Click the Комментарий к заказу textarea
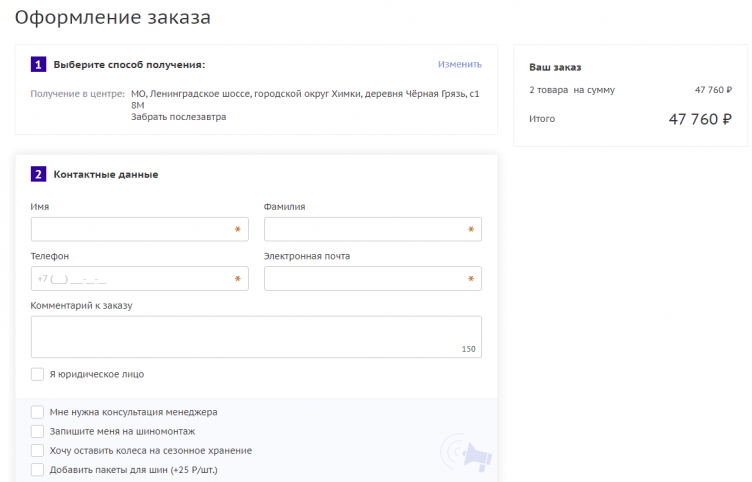 (x=256, y=337)
